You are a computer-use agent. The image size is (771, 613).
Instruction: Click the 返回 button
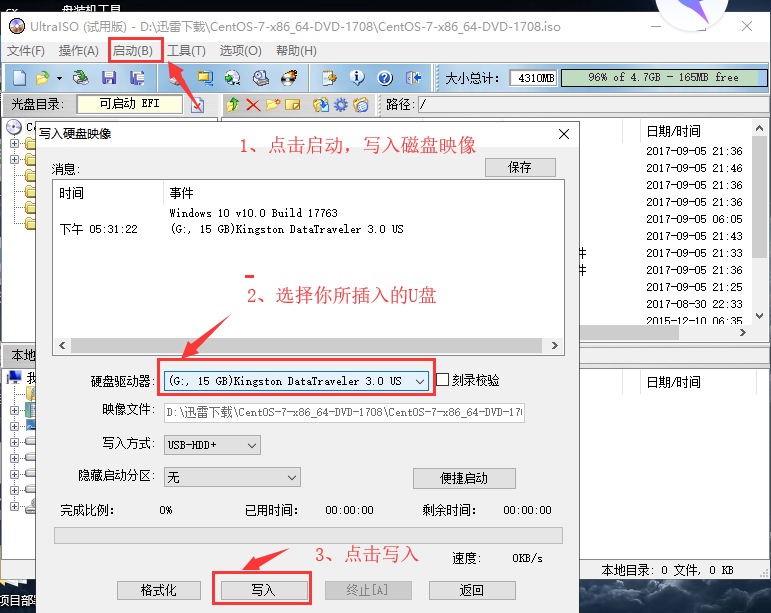472,590
